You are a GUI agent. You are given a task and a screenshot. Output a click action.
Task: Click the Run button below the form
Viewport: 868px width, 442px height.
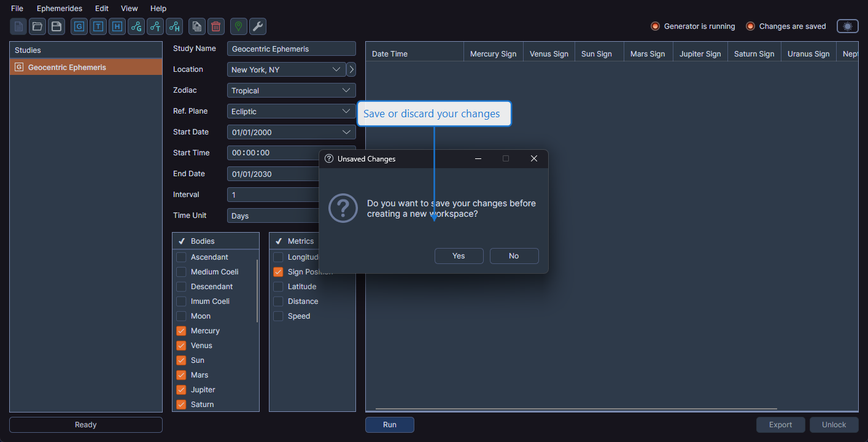tap(389, 424)
